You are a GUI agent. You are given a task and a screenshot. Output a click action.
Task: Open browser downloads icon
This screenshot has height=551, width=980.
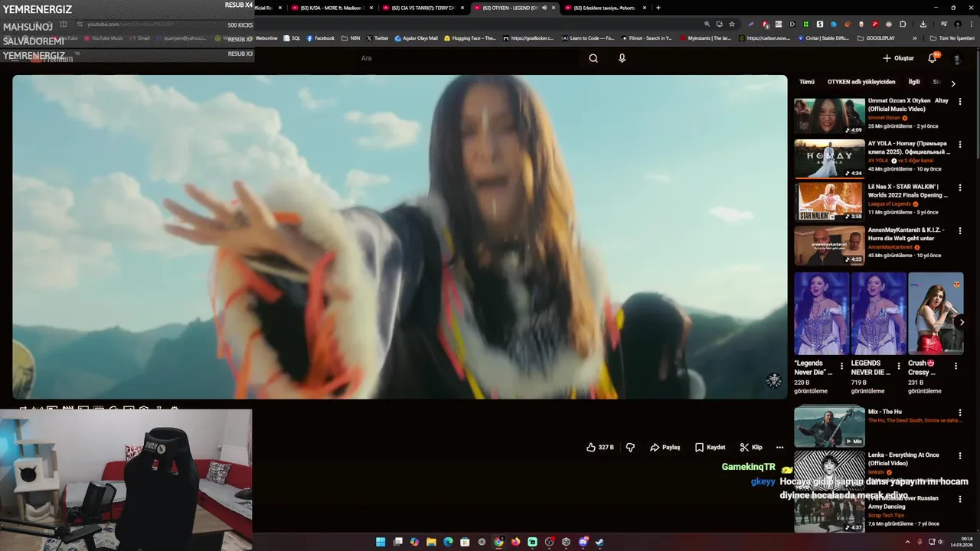[x=923, y=24]
